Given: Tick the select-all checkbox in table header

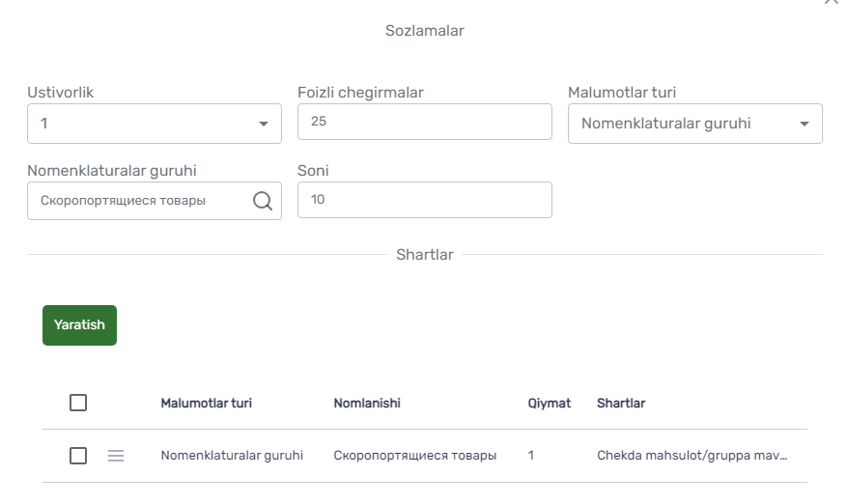Looking at the screenshot, I should pyautogui.click(x=78, y=403).
